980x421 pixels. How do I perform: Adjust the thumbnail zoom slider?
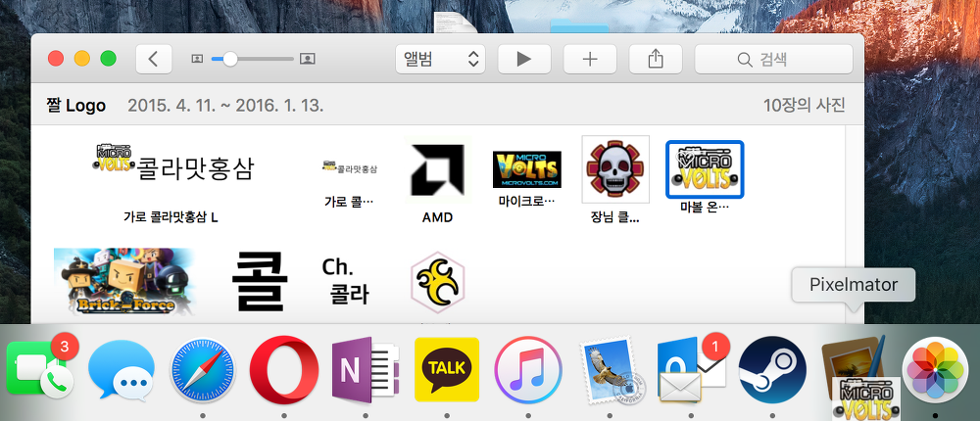[229, 59]
